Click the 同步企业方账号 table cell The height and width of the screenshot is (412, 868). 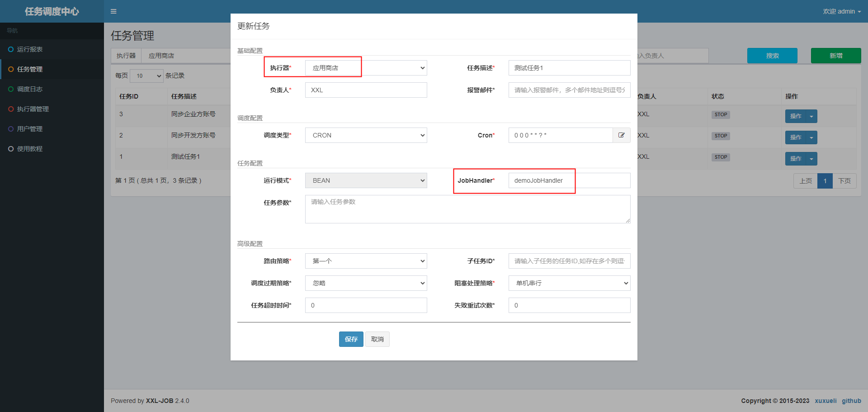point(193,114)
